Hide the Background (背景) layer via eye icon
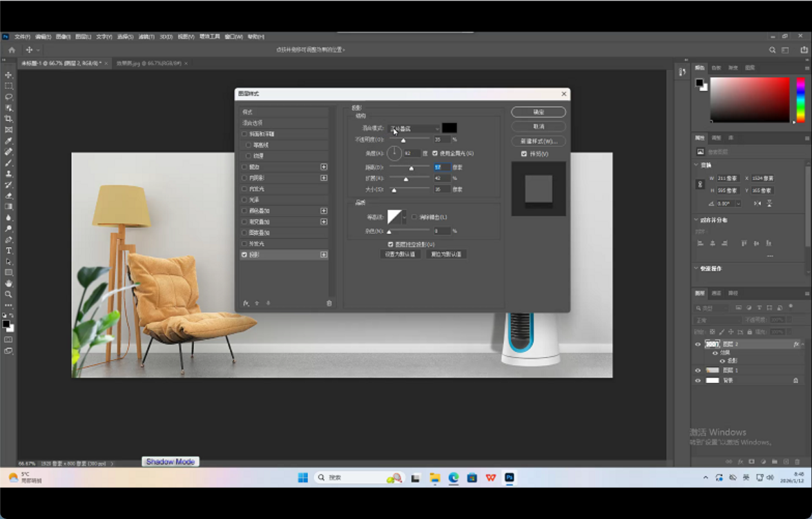Image resolution: width=812 pixels, height=519 pixels. tap(697, 380)
